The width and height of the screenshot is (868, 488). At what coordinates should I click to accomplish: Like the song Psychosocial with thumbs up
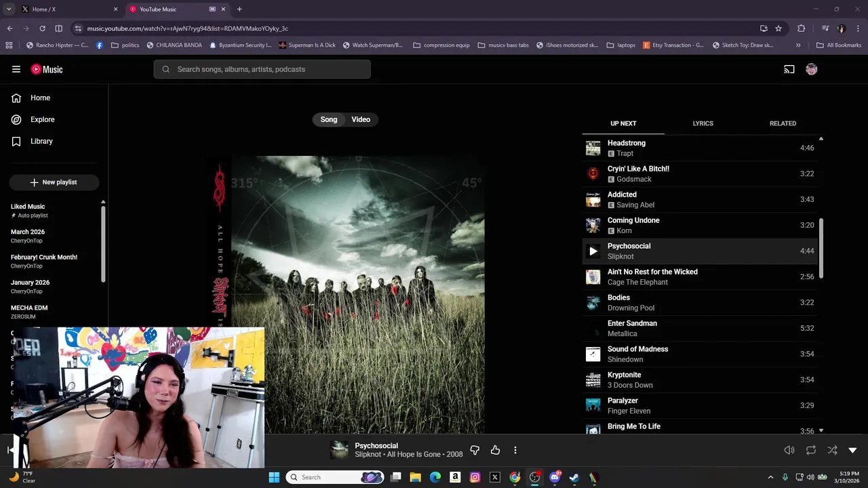point(495,450)
